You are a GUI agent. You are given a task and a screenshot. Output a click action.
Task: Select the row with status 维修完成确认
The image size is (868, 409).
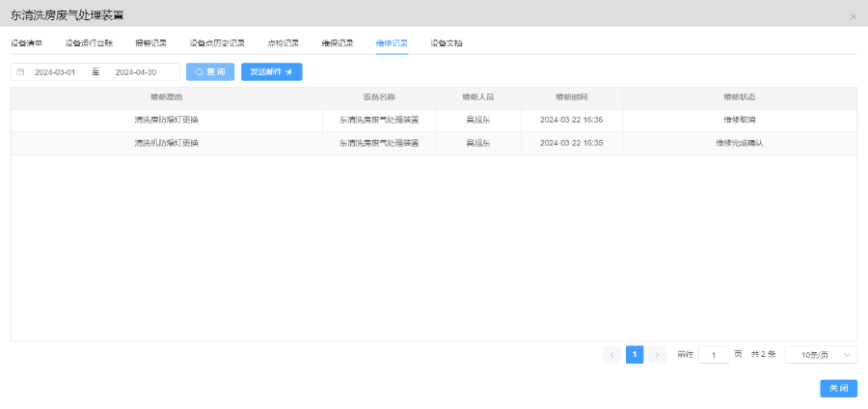433,144
